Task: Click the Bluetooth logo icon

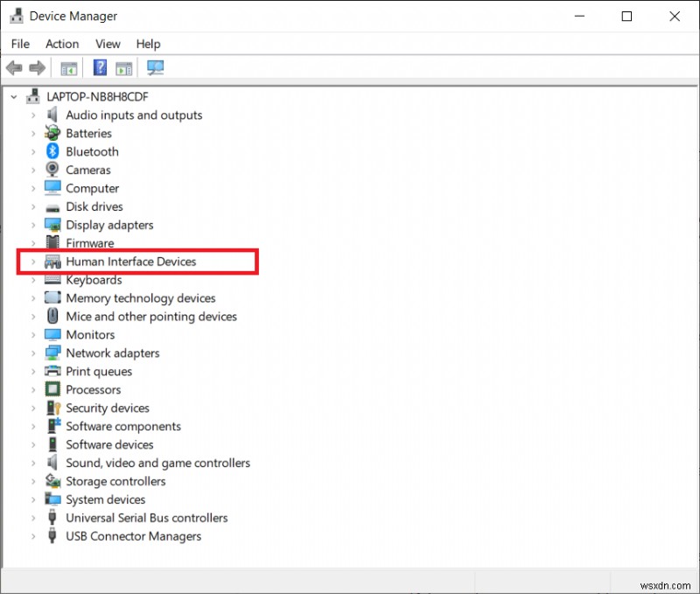Action: 52,151
